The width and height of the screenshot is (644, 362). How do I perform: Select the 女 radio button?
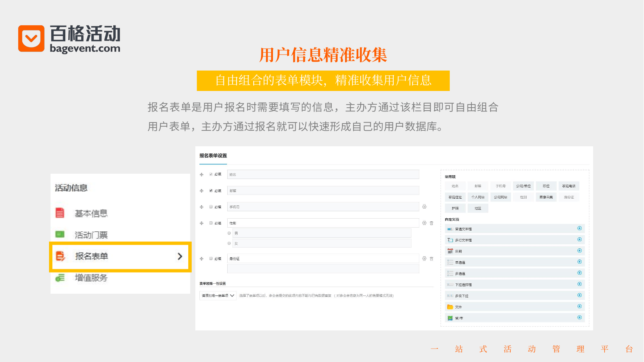pyautogui.click(x=229, y=243)
